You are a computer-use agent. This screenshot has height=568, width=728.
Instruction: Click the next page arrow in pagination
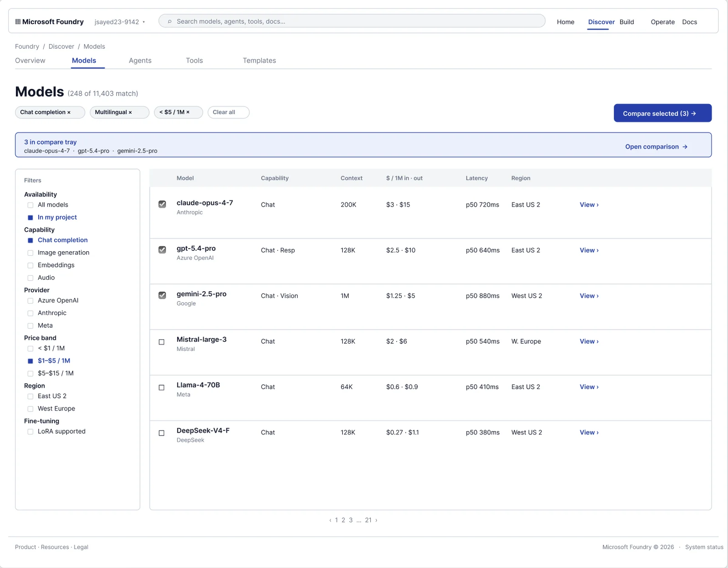click(x=376, y=520)
